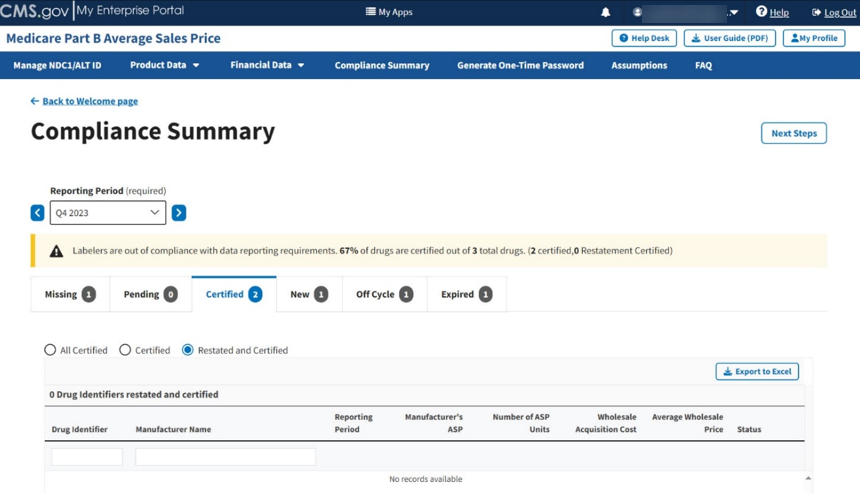The width and height of the screenshot is (860, 494).
Task: Switch to the Missing tab
Action: pos(70,294)
